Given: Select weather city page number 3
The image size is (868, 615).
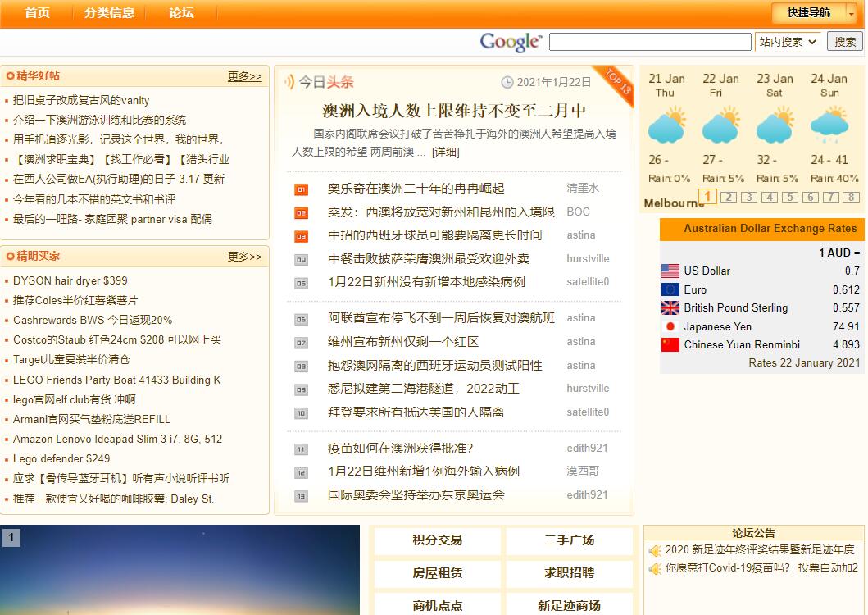Looking at the screenshot, I should click(x=748, y=197).
